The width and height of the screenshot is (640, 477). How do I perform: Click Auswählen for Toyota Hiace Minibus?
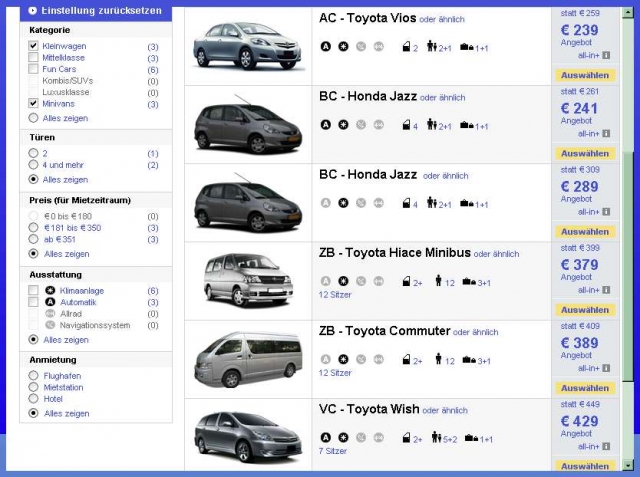tap(585, 310)
